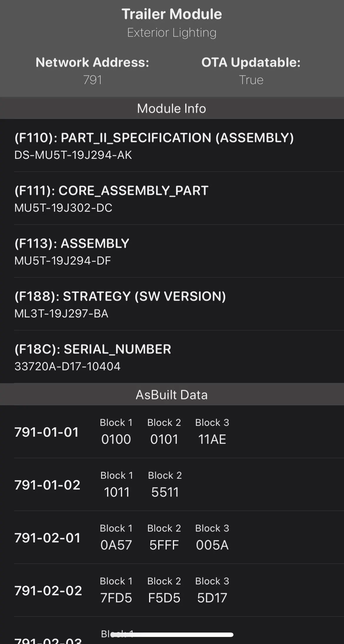Tap the 791-01-01 row label
The image size is (344, 644).
47,432
